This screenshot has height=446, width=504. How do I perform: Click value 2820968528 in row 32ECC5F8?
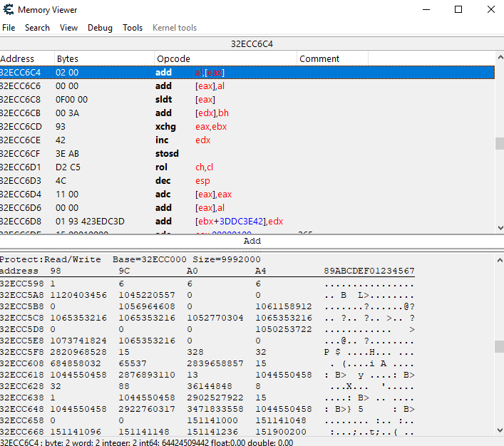(78, 352)
